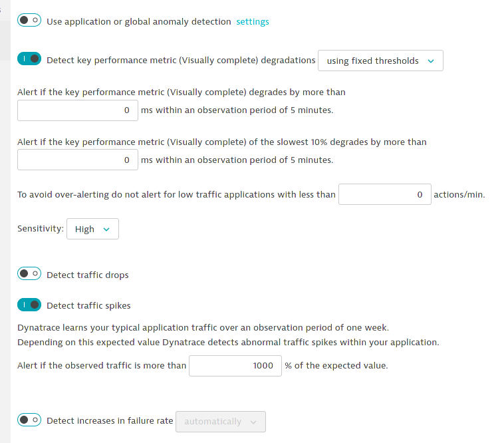Open the anomaly detection settings link
The width and height of the screenshot is (504, 443).
(253, 21)
